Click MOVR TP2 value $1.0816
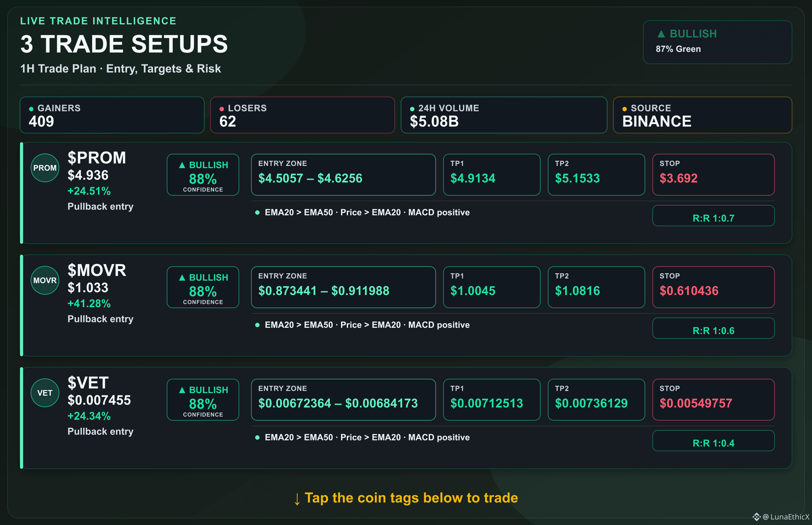Image resolution: width=812 pixels, height=525 pixels. pos(577,291)
